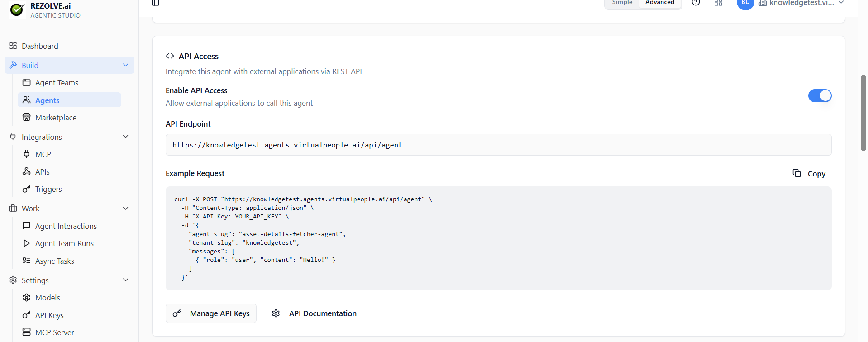Collapse the Settings section chevron
868x342 pixels.
tap(126, 280)
